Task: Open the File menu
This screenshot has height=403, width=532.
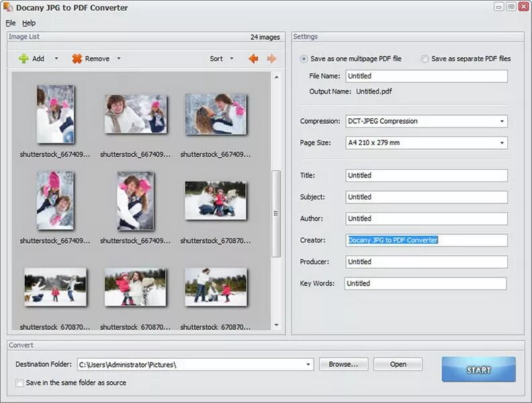Action: point(11,23)
